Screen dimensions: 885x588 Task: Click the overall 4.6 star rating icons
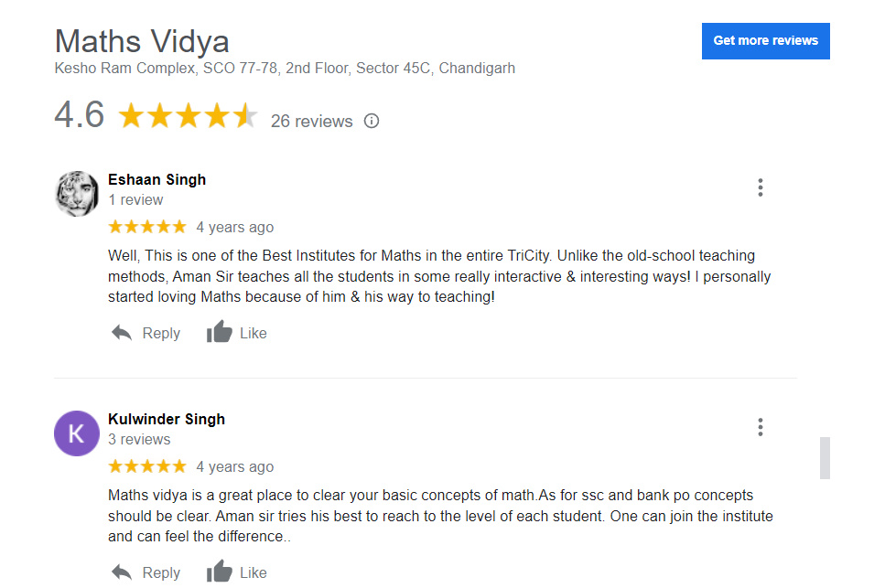(x=188, y=116)
